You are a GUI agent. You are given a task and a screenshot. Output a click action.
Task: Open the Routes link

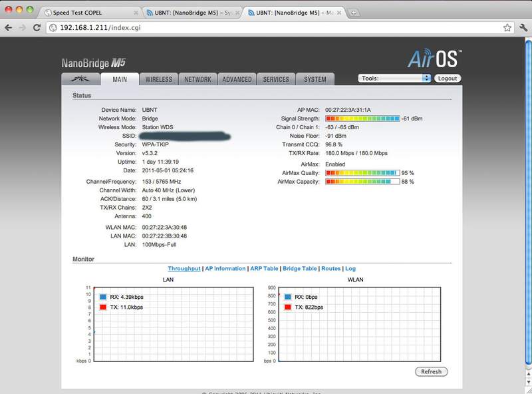[x=331, y=268]
